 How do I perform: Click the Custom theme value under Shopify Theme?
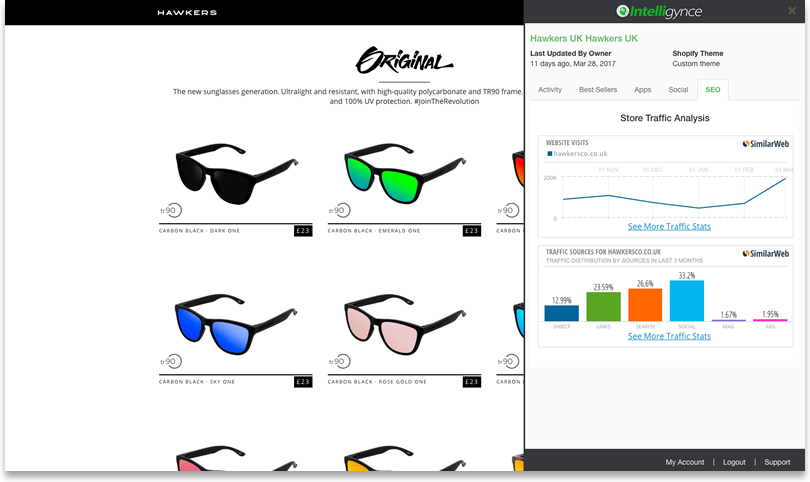click(x=696, y=64)
